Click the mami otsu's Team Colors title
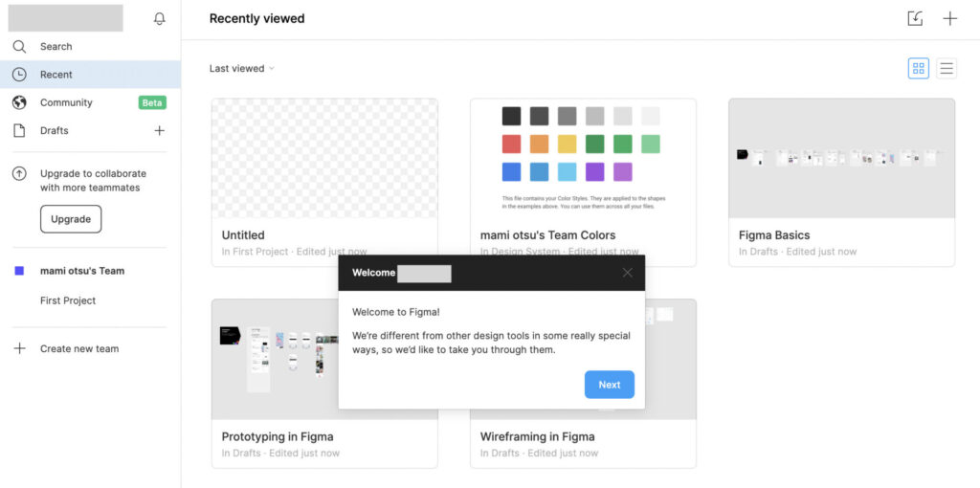This screenshot has width=980, height=488. [x=547, y=235]
